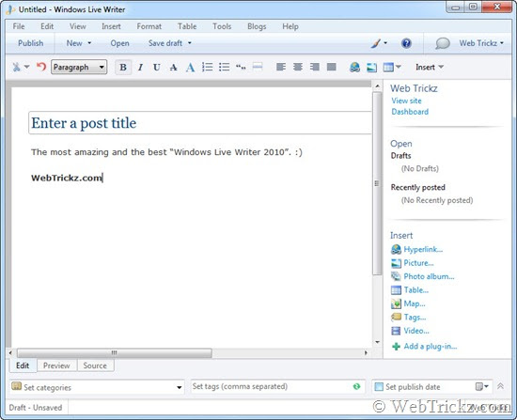Open the File menu
The width and height of the screenshot is (517, 420).
19,26
